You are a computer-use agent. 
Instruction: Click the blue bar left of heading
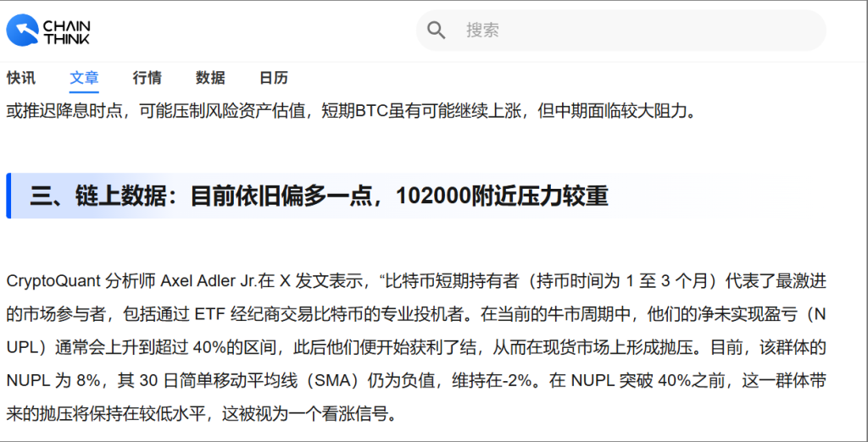tap(8, 196)
